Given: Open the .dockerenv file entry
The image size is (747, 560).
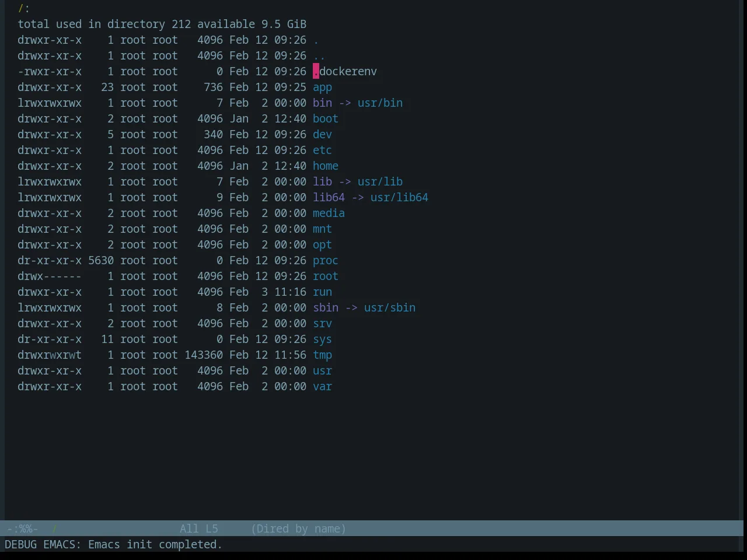Looking at the screenshot, I should point(345,72).
